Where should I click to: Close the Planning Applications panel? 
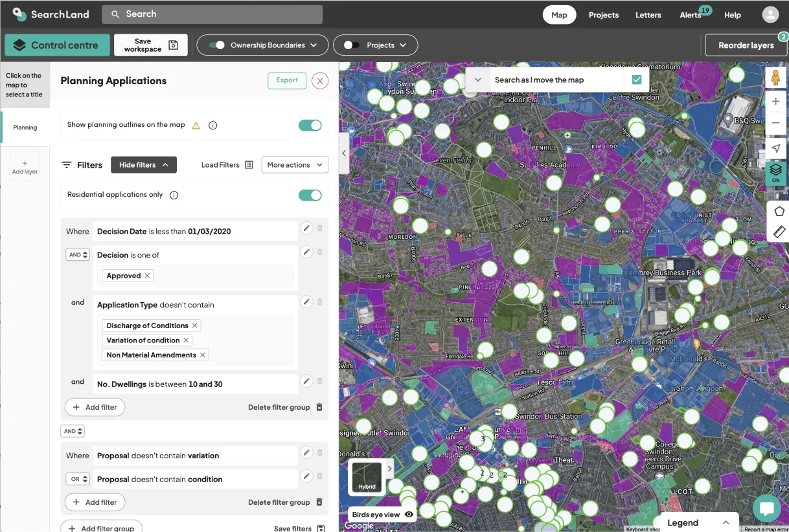tap(319, 81)
